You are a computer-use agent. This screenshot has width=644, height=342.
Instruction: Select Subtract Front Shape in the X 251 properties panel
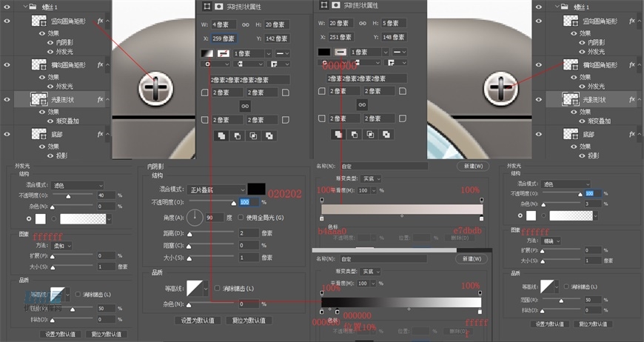point(355,134)
